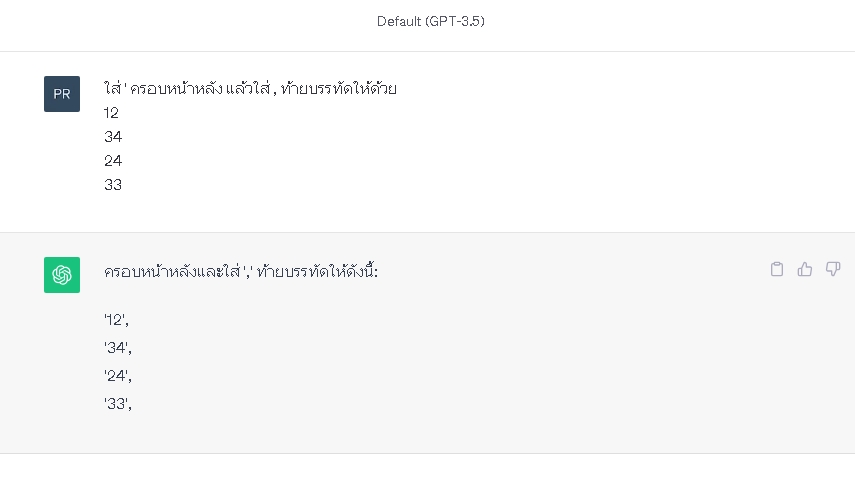The width and height of the screenshot is (855, 480).
Task: Give the response a thumbs down
Action: click(833, 269)
